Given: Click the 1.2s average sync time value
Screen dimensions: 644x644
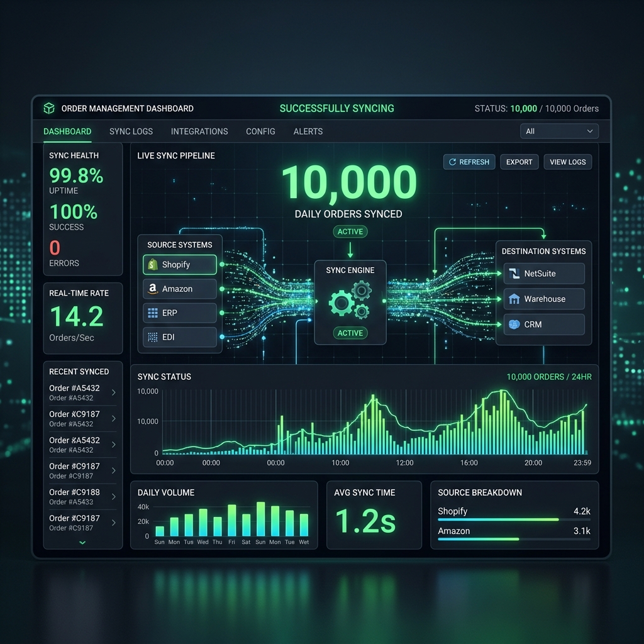Looking at the screenshot, I should (365, 521).
